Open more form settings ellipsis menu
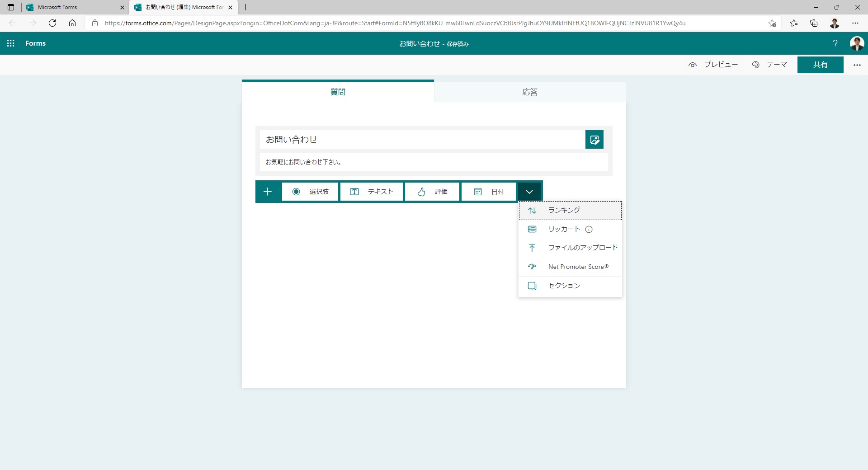The width and height of the screenshot is (868, 470). pyautogui.click(x=857, y=65)
